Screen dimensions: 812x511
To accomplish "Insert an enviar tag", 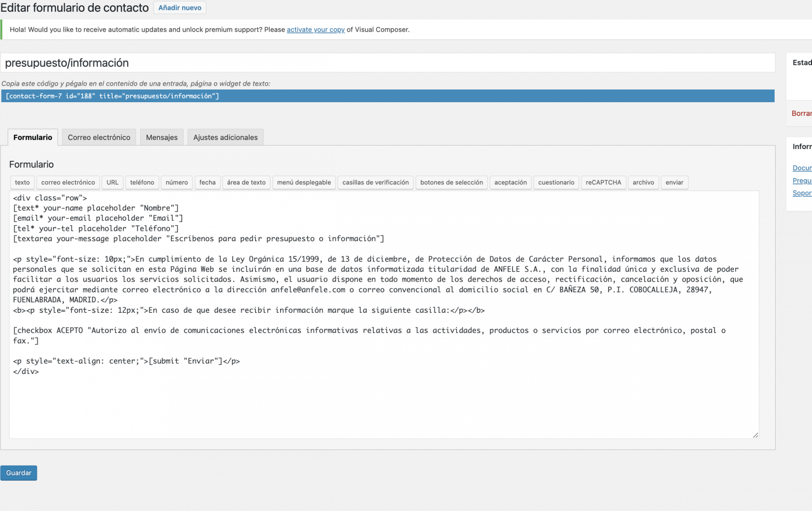I will tap(674, 182).
